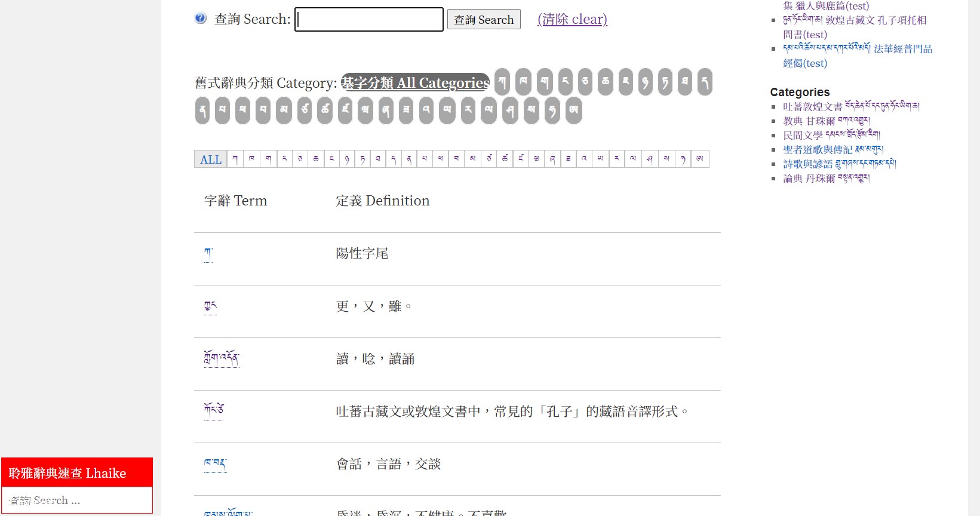Focus the main 查詢 Search text box

(369, 20)
